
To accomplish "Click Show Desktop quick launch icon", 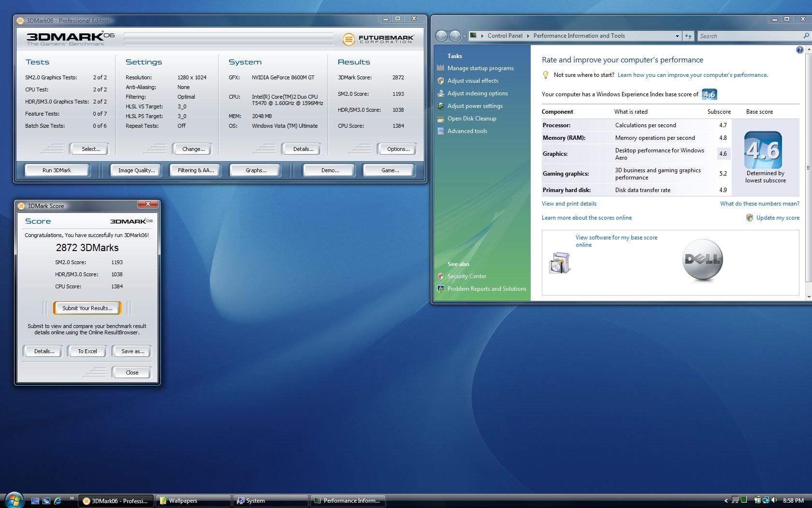I will [35, 501].
